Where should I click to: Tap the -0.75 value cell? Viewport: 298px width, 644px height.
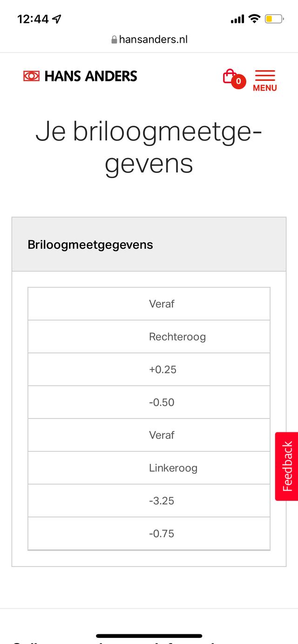(x=149, y=533)
